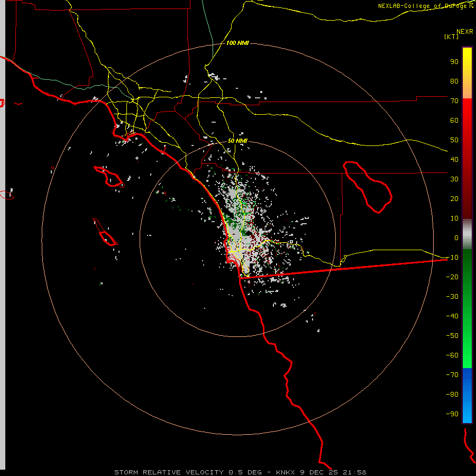Click the 90 value on the velocity scale

(x=454, y=62)
